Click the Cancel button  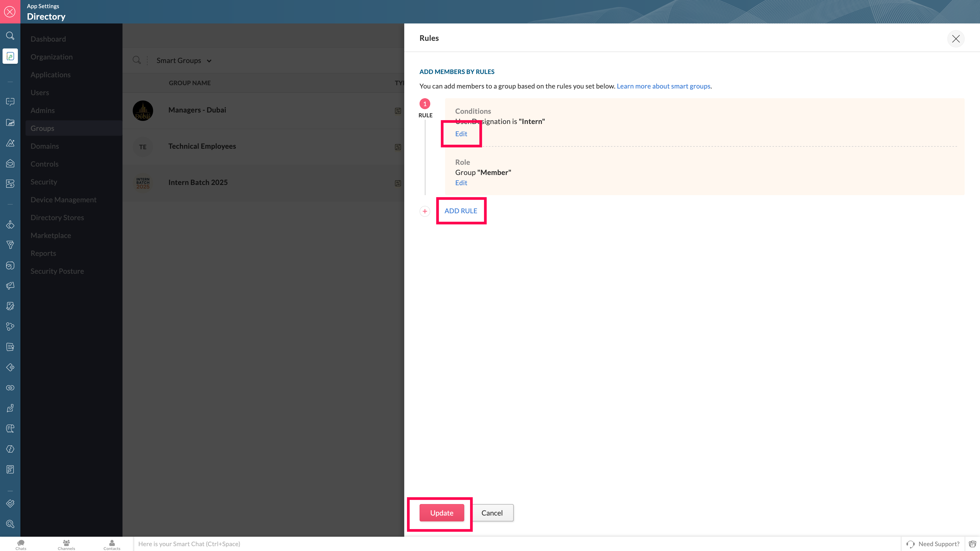(492, 512)
